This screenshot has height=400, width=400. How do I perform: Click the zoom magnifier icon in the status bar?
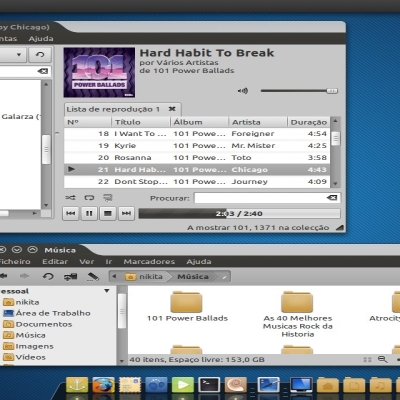382,359
